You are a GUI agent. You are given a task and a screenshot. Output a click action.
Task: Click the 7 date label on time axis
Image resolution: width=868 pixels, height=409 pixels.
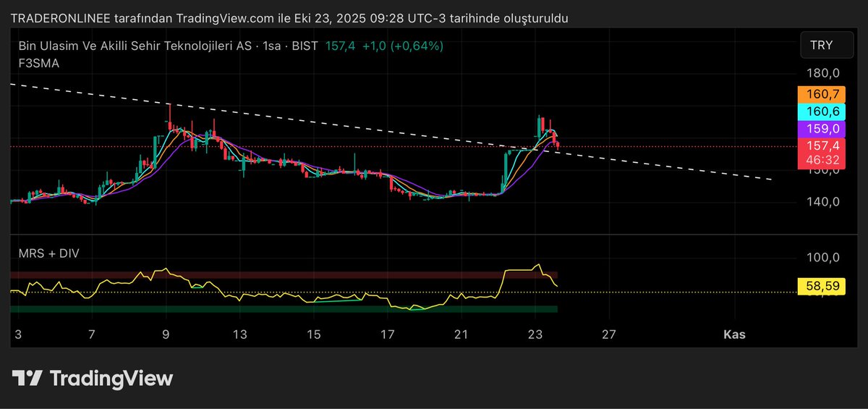pyautogui.click(x=92, y=334)
